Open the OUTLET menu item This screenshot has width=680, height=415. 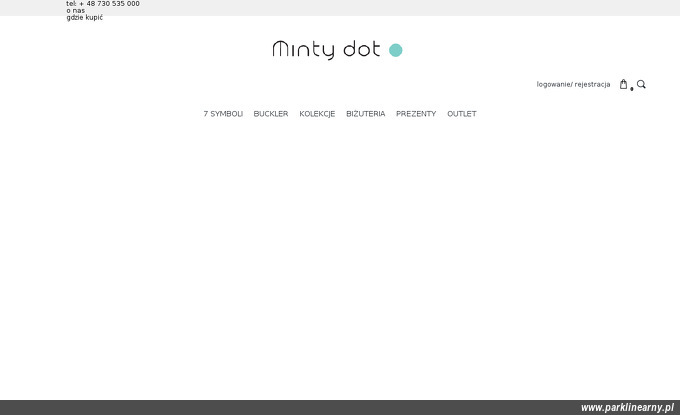[x=462, y=114]
